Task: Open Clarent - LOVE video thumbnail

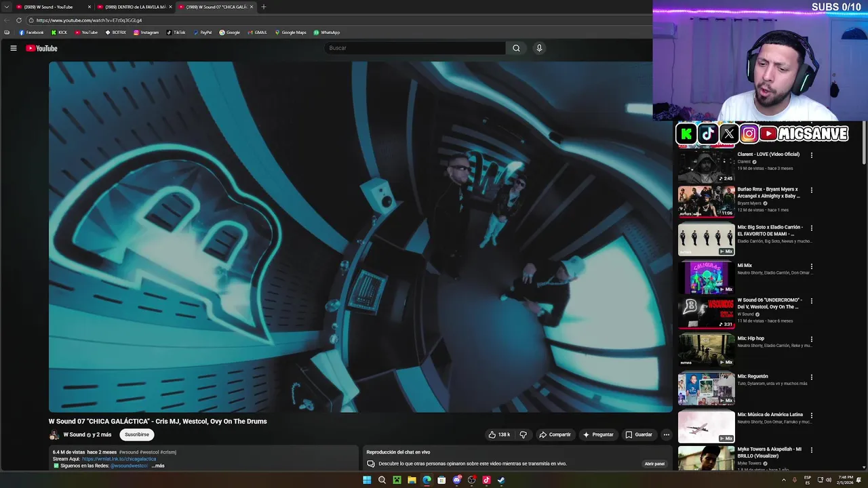Action: 707,165
